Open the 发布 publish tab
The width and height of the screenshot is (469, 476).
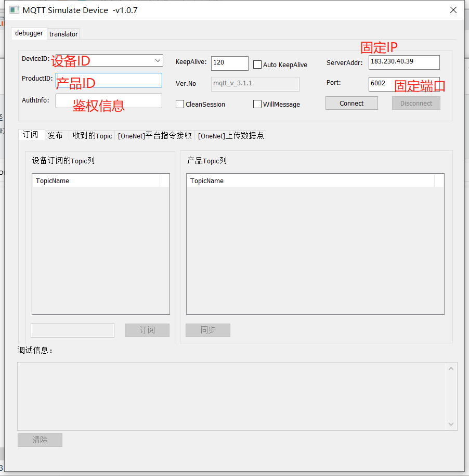point(55,135)
